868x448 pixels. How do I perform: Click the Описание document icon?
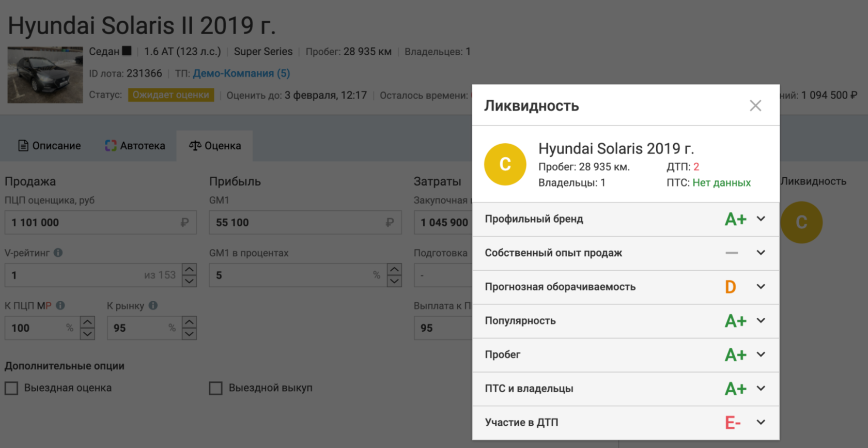click(23, 146)
